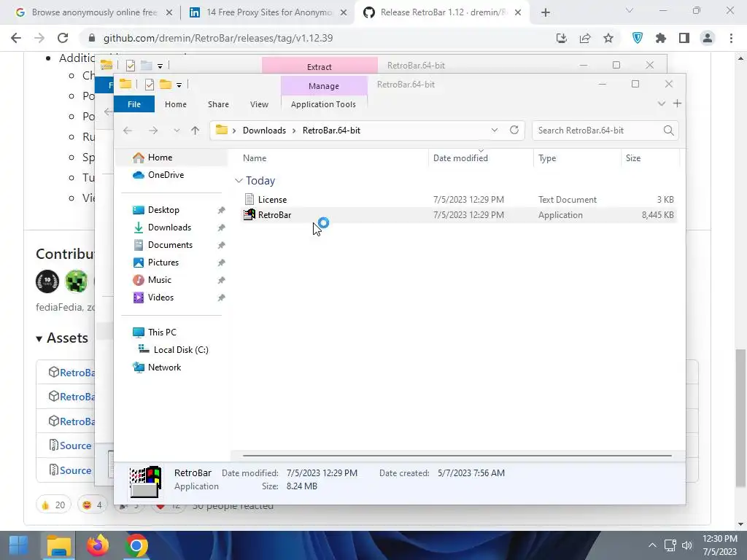Screen dimensions: 747x560
Task: Open address bar history dropdown
Action: (495, 130)
